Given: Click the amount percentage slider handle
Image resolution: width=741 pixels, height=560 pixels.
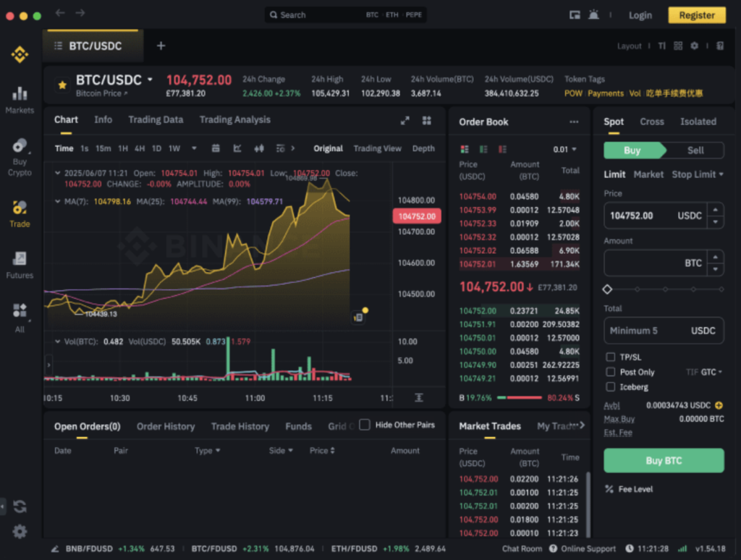Looking at the screenshot, I should click(x=607, y=289).
